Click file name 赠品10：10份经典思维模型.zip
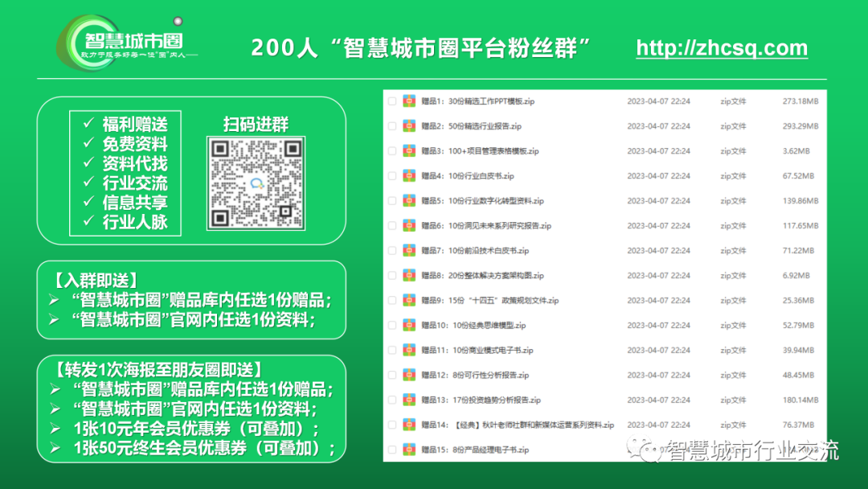 (x=473, y=326)
